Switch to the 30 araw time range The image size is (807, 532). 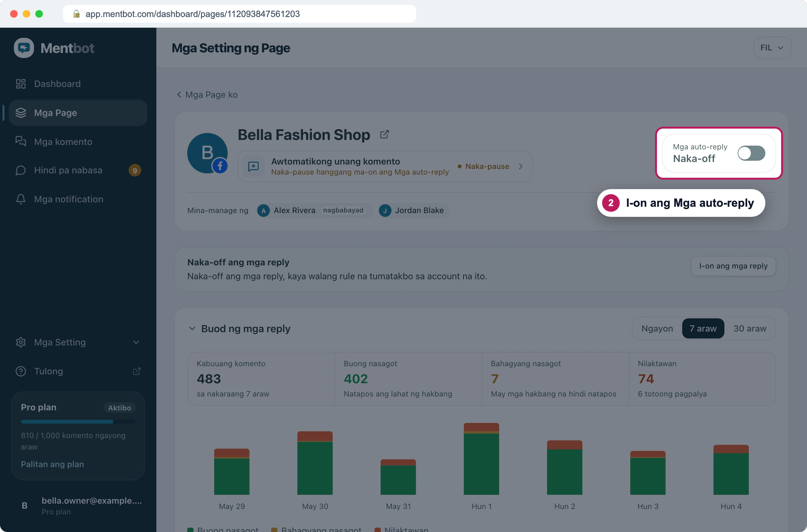point(750,328)
